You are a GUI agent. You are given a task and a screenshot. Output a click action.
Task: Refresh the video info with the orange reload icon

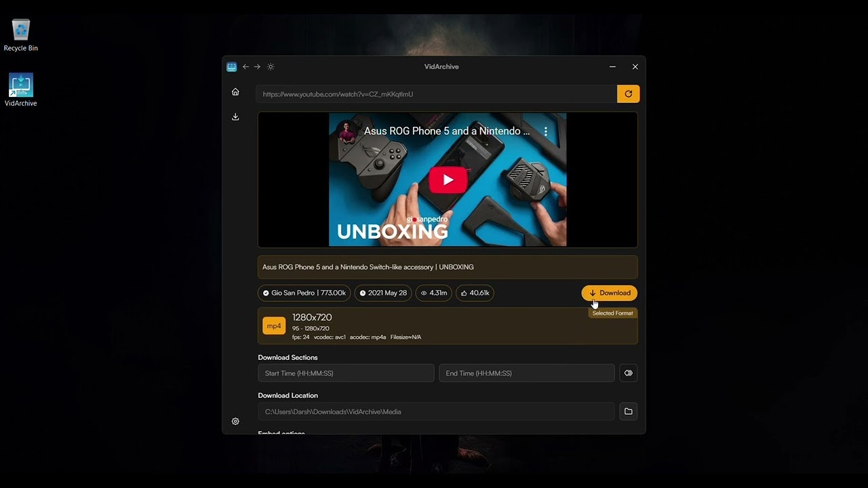click(x=628, y=94)
